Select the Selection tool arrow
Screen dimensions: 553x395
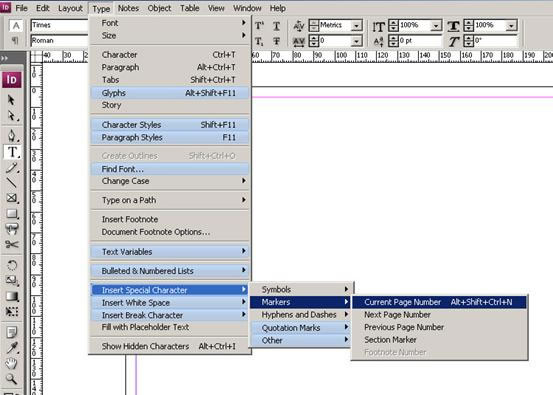pos(11,100)
